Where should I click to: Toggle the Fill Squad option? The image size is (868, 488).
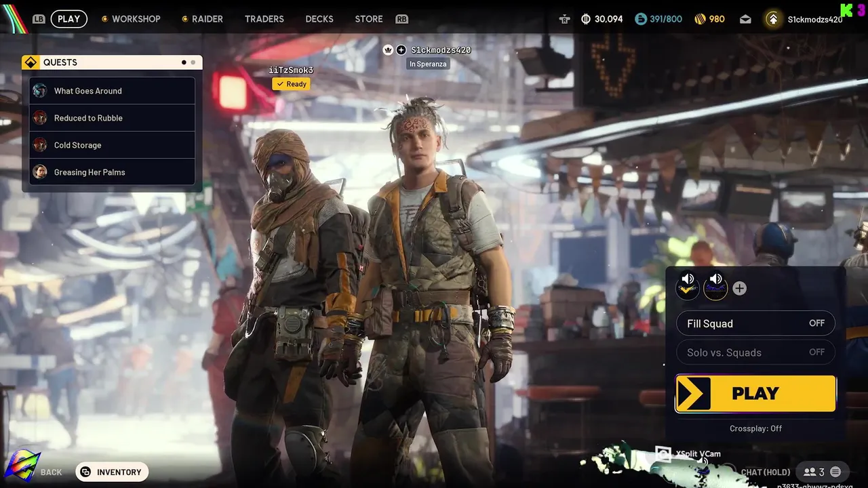coord(755,323)
